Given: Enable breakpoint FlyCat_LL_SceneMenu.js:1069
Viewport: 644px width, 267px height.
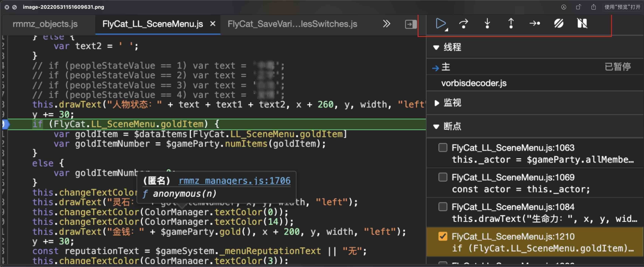Looking at the screenshot, I should point(442,177).
